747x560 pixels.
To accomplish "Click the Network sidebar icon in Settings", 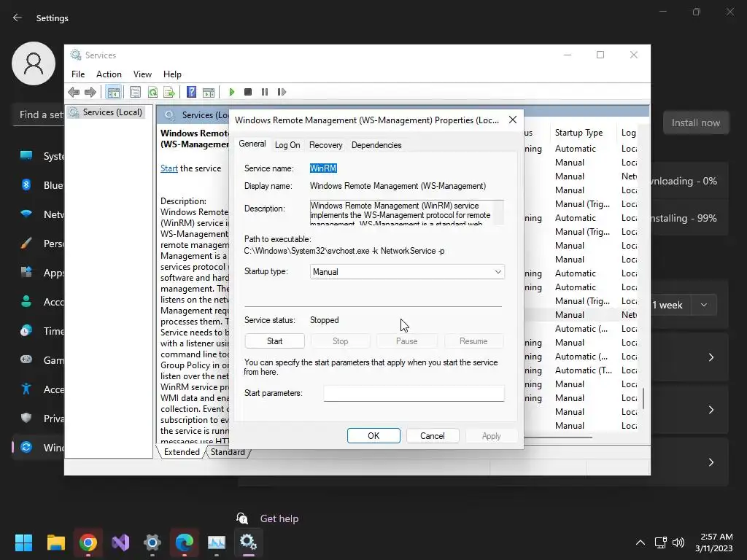I will tap(26, 214).
